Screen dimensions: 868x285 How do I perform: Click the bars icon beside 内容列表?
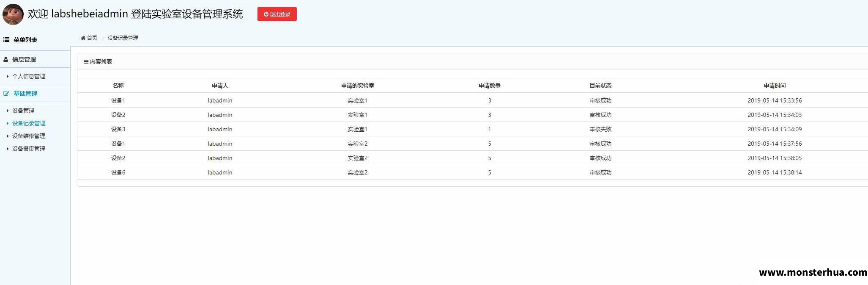coord(86,62)
